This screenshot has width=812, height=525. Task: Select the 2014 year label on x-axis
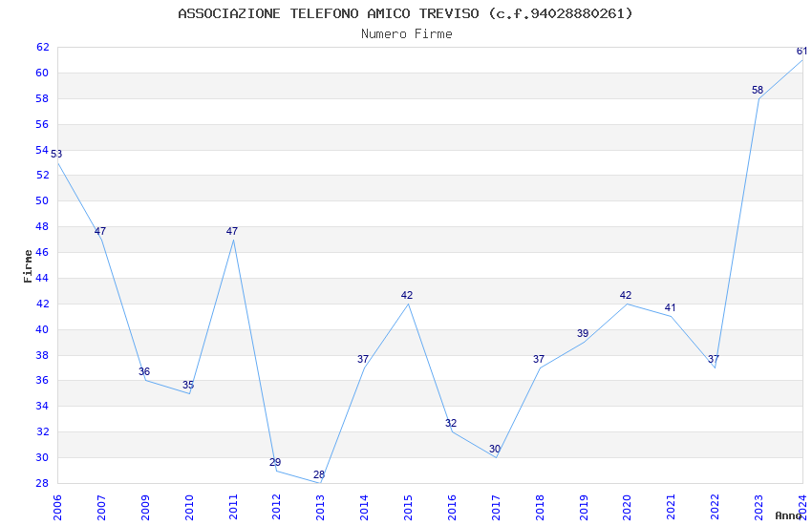click(x=364, y=507)
